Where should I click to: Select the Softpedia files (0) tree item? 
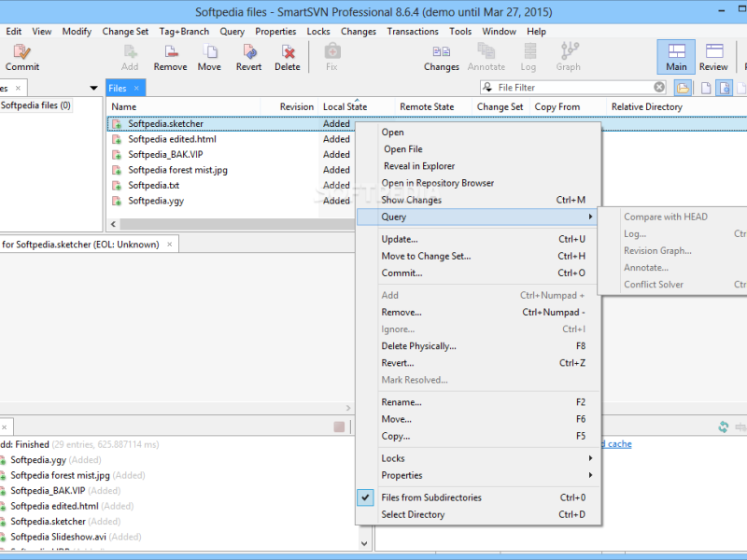pyautogui.click(x=35, y=105)
